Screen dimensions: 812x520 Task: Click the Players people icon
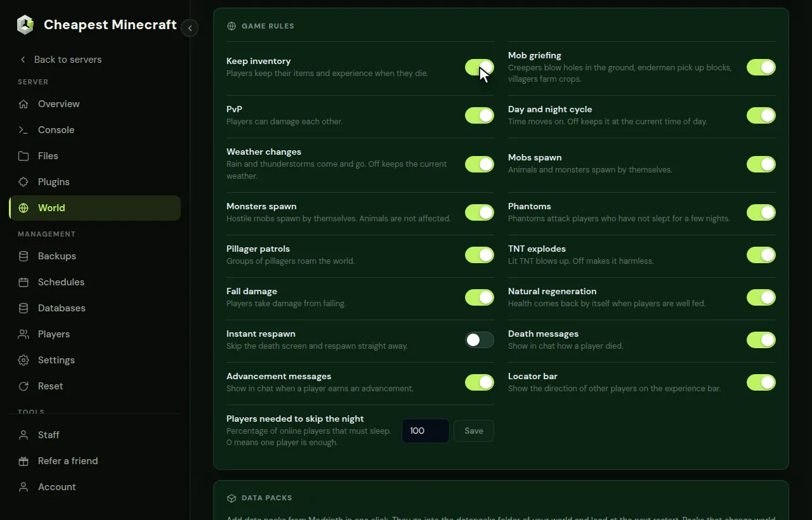(23, 334)
